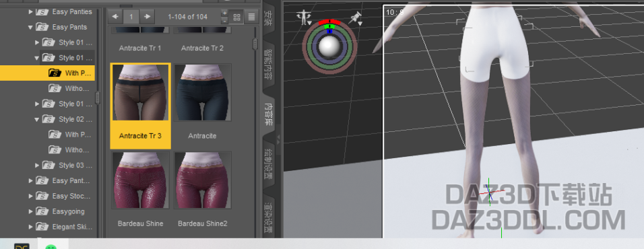Image resolution: width=644 pixels, height=249 pixels.
Task: Click the "1-104 of 104" count text
Action: tap(188, 17)
